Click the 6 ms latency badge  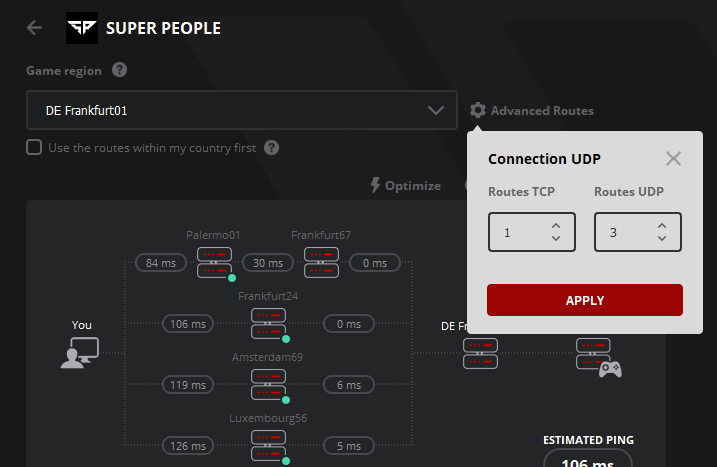pyautogui.click(x=349, y=385)
